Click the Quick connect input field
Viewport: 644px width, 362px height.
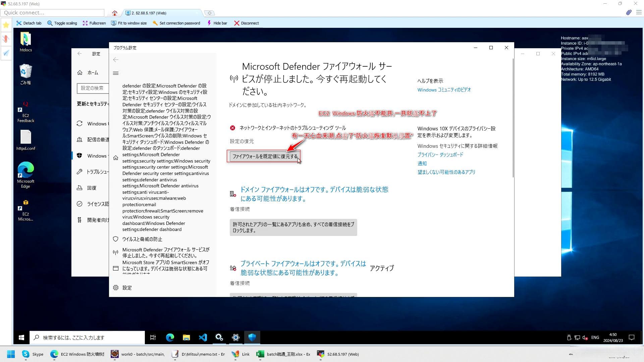pos(52,13)
